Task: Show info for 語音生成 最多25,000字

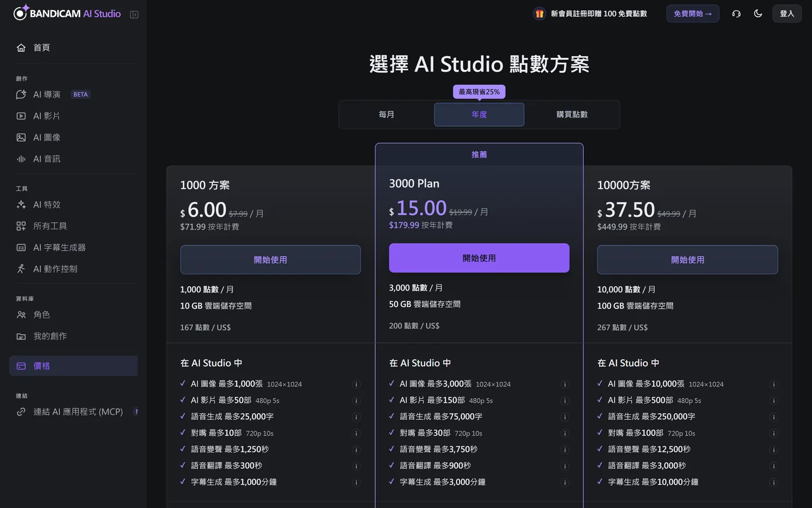Action: tap(356, 417)
